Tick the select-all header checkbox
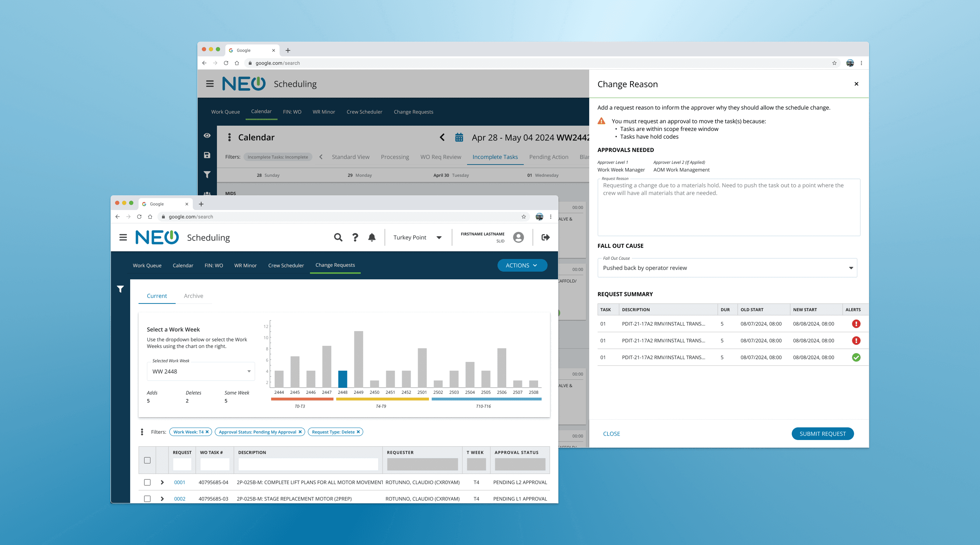 [147, 460]
